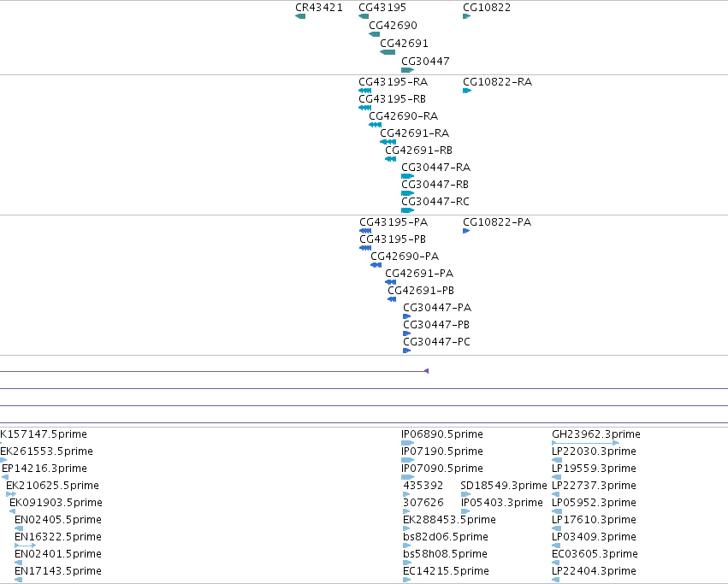728x584 pixels.
Task: Select the CR43421 gene label
Action: [x=319, y=8]
